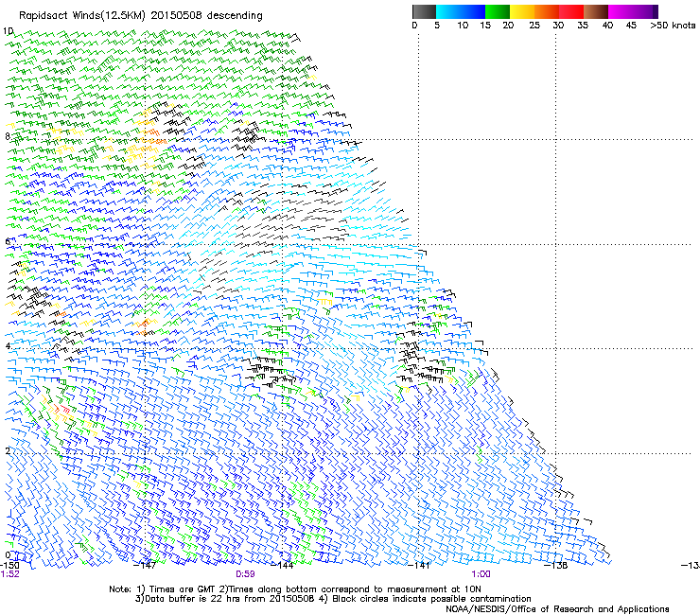Click the purple '0:59' pass time

[245, 574]
